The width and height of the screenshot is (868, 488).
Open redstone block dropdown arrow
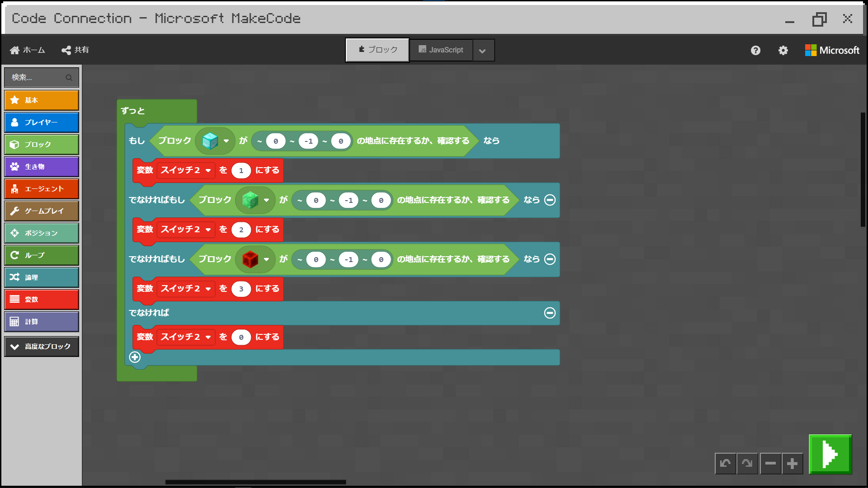click(266, 259)
